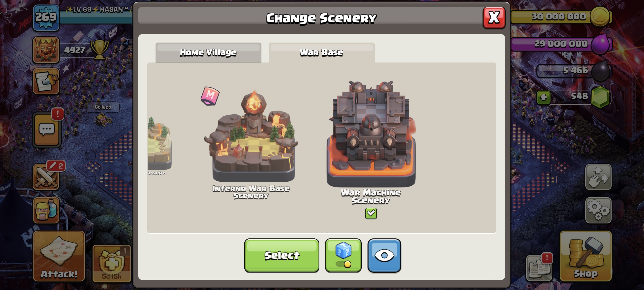Open the settings gears icon
Screen dimensions: 644x290
pos(598,210)
